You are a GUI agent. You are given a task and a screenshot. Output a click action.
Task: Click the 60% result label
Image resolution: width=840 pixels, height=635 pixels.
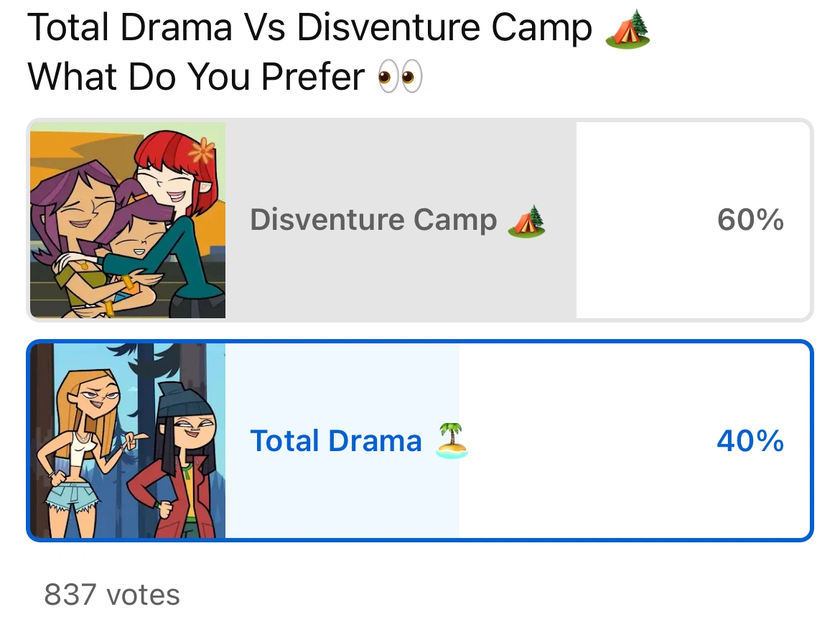tap(750, 220)
